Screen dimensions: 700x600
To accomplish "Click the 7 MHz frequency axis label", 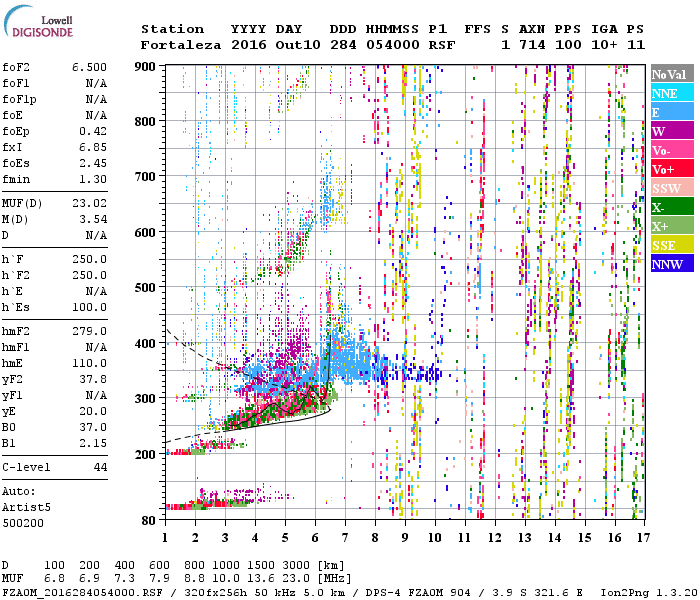I will pos(345,538).
